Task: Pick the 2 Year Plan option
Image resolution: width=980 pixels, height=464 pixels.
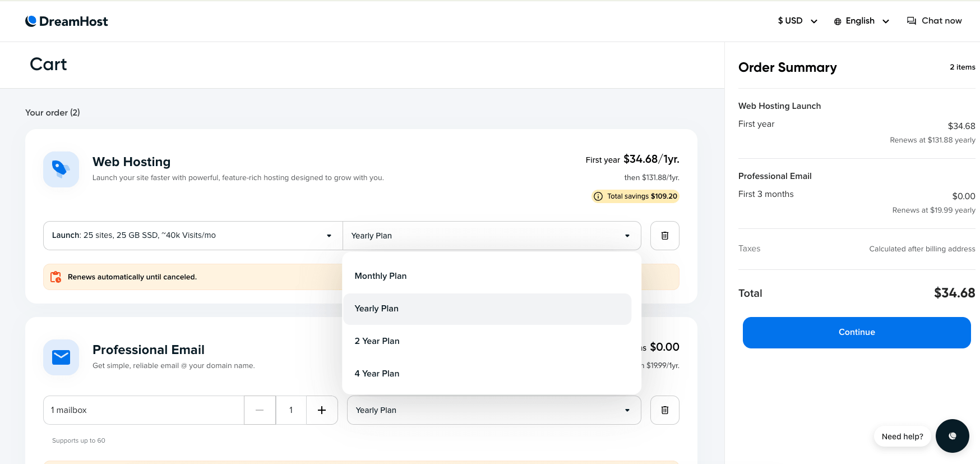Action: 488,341
